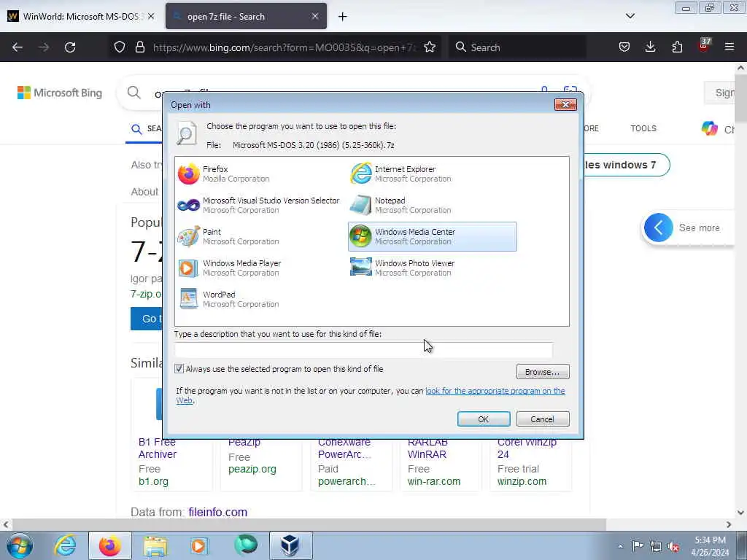
Task: Expand the list all tabs chevron
Action: 630,16
